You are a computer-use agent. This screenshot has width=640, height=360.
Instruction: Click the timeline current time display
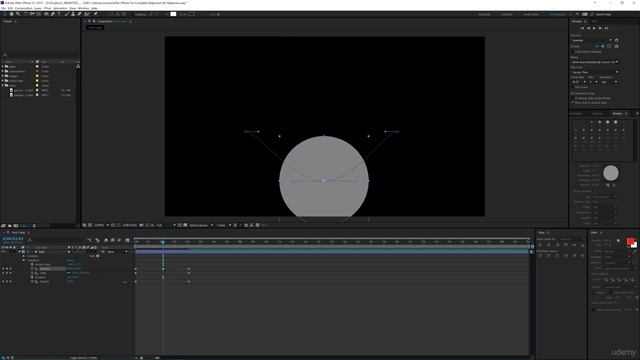click(13, 239)
